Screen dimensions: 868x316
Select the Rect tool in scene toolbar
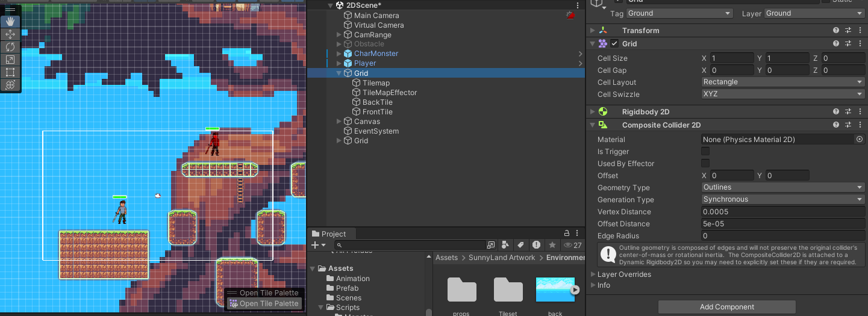[10, 72]
